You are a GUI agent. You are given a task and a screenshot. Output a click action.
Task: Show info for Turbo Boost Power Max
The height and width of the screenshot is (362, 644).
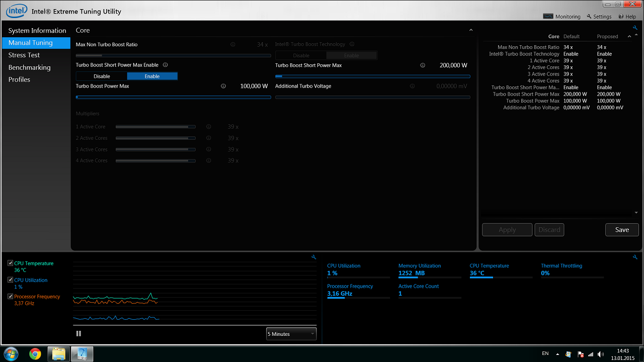point(223,86)
